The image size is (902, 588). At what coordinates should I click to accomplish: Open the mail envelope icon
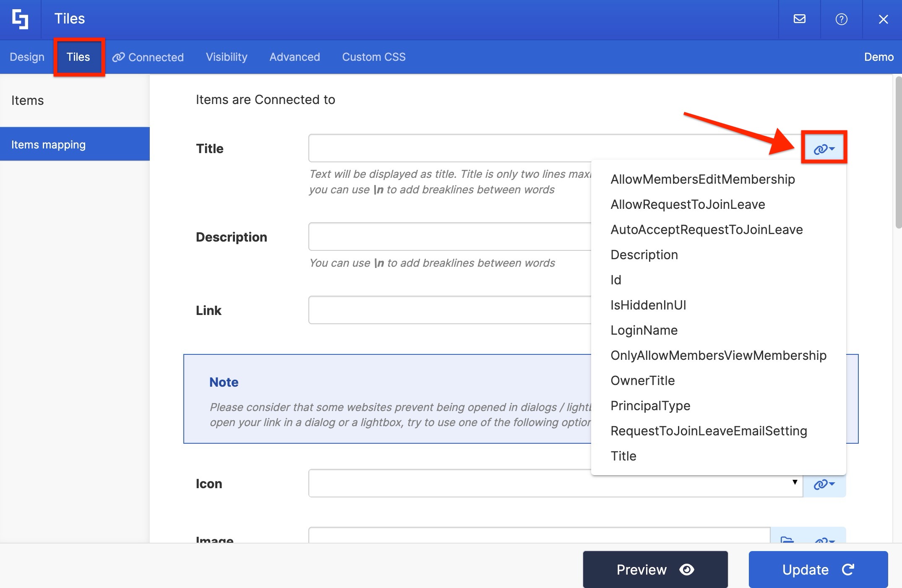click(799, 19)
